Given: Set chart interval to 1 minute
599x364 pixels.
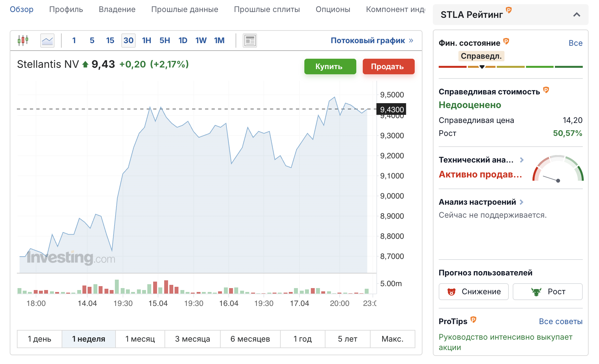Looking at the screenshot, I should click(x=74, y=41).
